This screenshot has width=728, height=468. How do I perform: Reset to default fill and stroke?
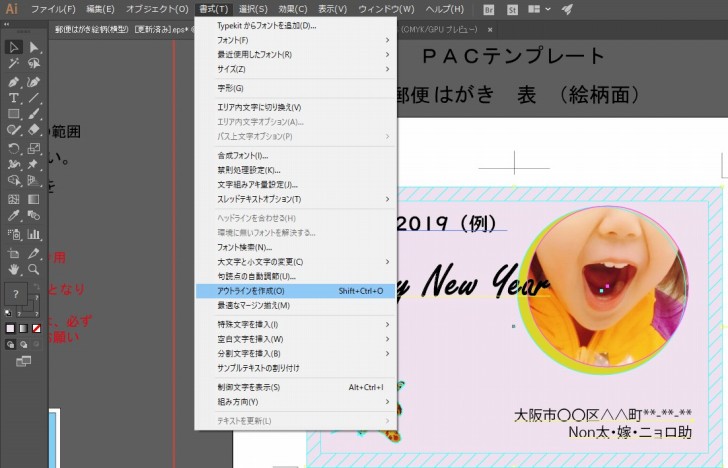(8, 313)
